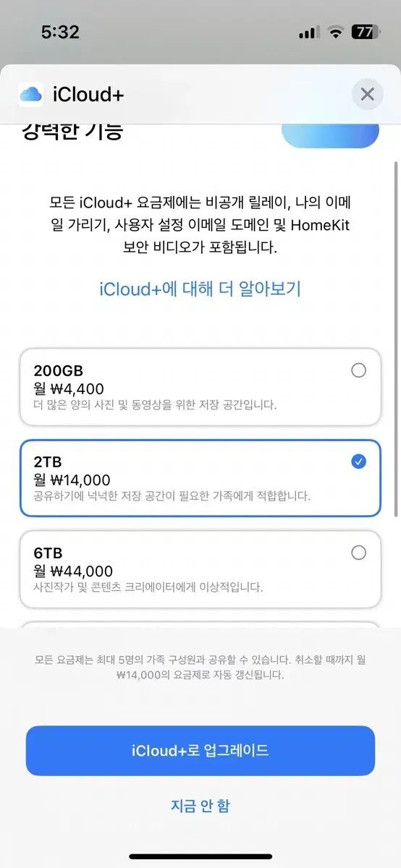Close the iCloud+ sheet with X button
Image resolution: width=401 pixels, height=868 pixels.
pos(367,95)
